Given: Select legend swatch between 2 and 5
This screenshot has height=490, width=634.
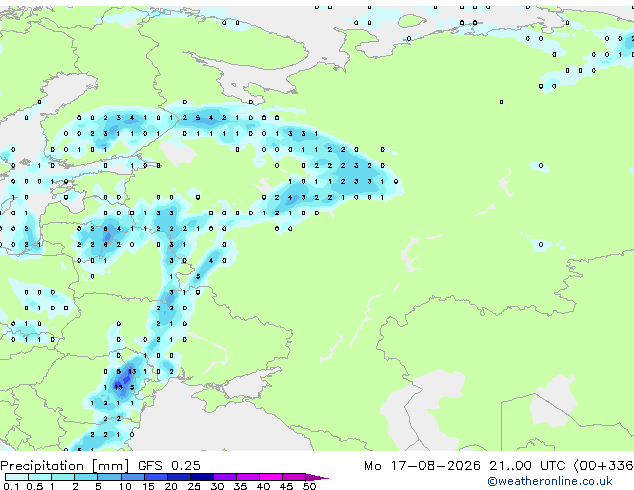Looking at the screenshot, I should (87, 477).
